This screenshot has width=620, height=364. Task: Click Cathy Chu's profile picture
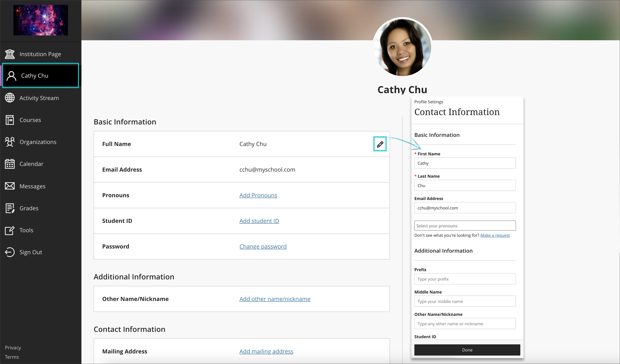tap(402, 47)
